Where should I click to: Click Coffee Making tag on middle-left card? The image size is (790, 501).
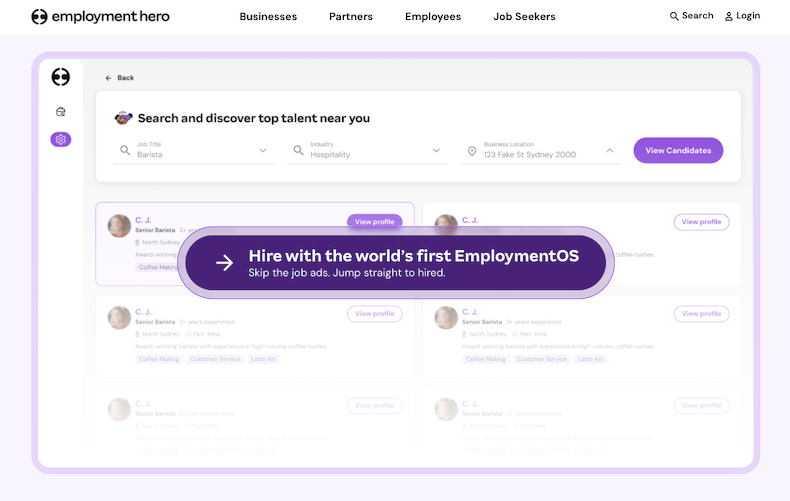click(159, 359)
